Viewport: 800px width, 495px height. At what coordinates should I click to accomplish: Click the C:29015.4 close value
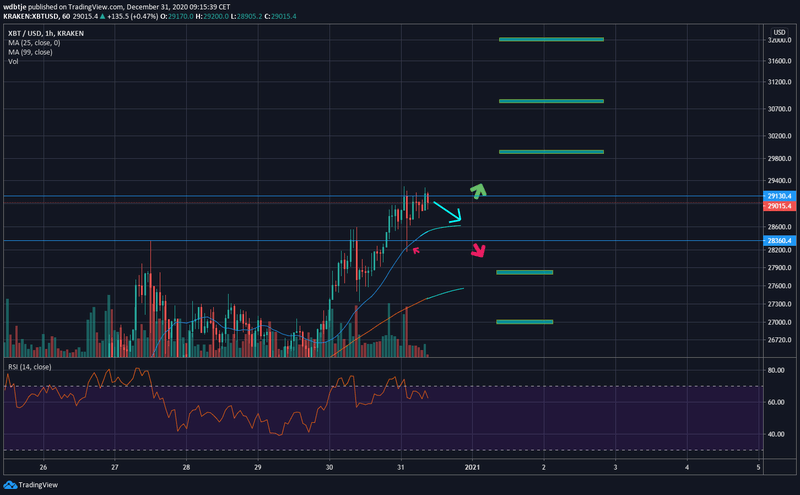pos(280,16)
